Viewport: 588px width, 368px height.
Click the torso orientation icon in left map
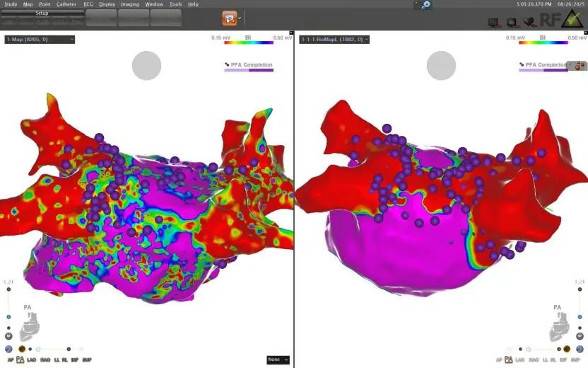[x=30, y=329]
